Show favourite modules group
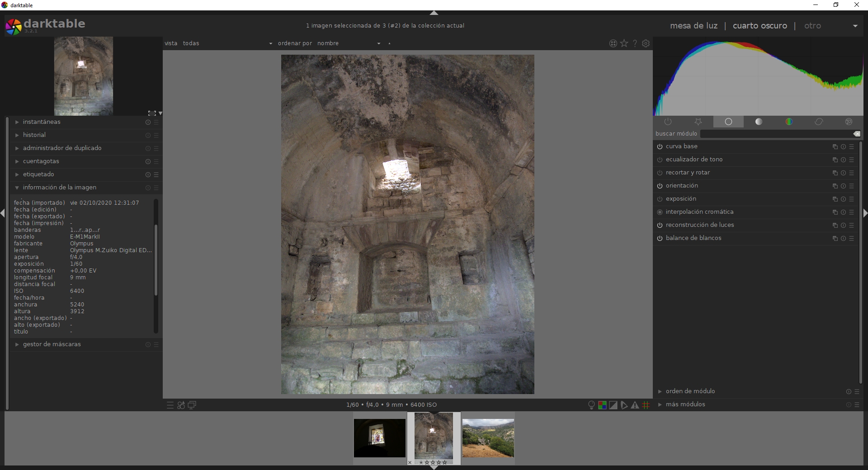Image resolution: width=868 pixels, height=470 pixels. tap(698, 122)
